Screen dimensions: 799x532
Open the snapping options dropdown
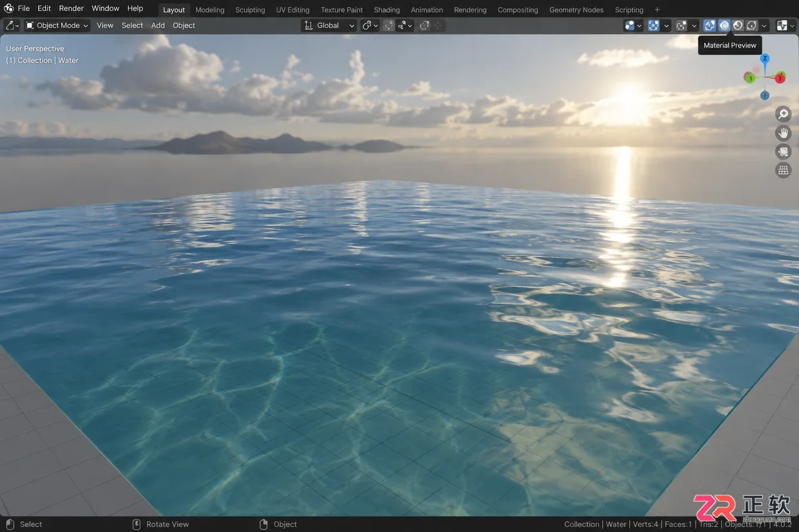point(405,25)
